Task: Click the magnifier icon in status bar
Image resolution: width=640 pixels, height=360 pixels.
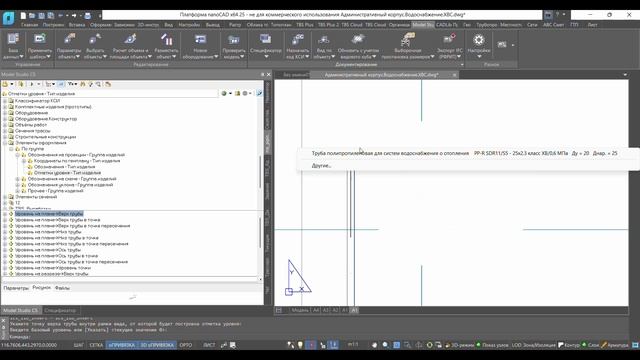Action: [385, 345]
